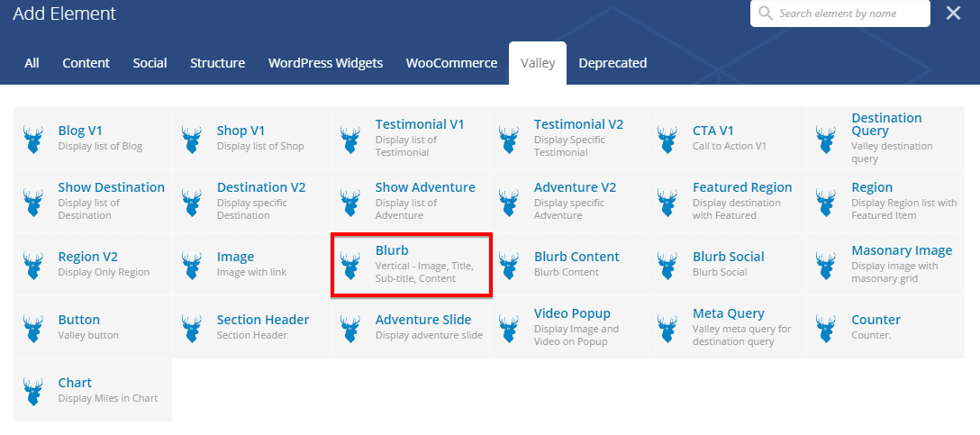
Task: Add the Testimonial V2 element
Action: (x=578, y=125)
